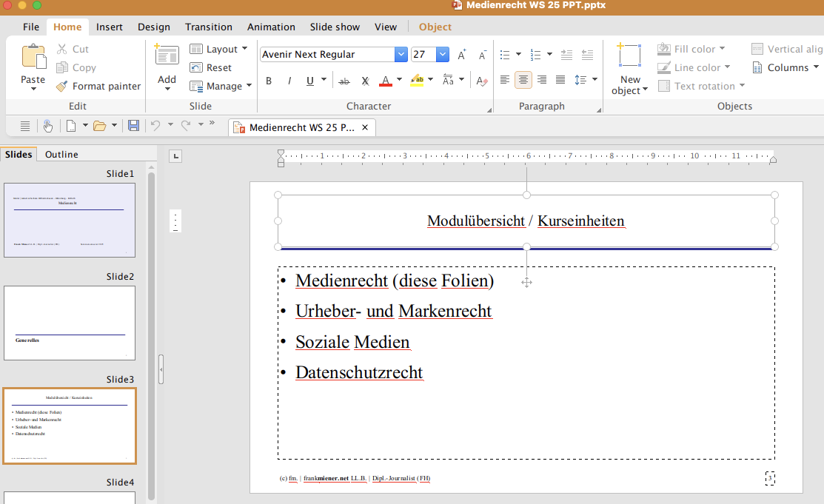Viewport: 824px width, 504px height.
Task: Click the Undo arrow
Action: 155,125
